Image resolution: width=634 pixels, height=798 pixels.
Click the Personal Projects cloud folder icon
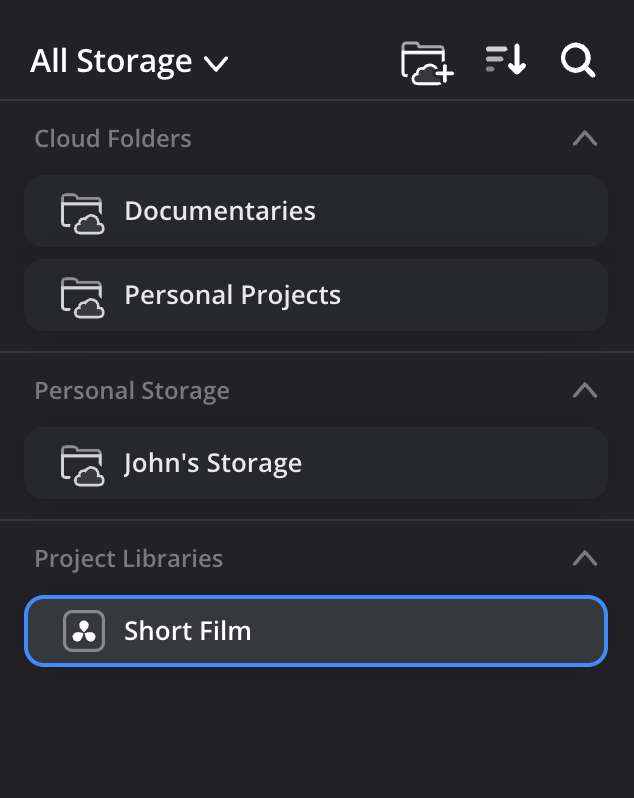(x=82, y=298)
